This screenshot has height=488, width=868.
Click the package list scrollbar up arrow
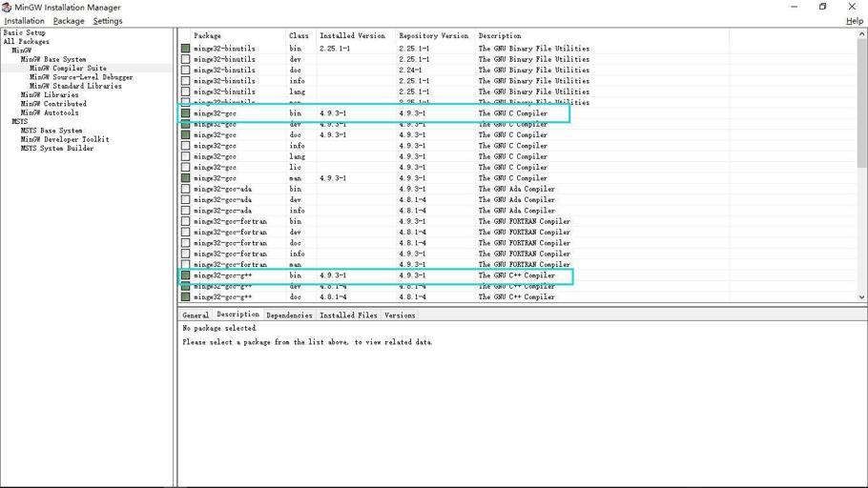coord(862,34)
